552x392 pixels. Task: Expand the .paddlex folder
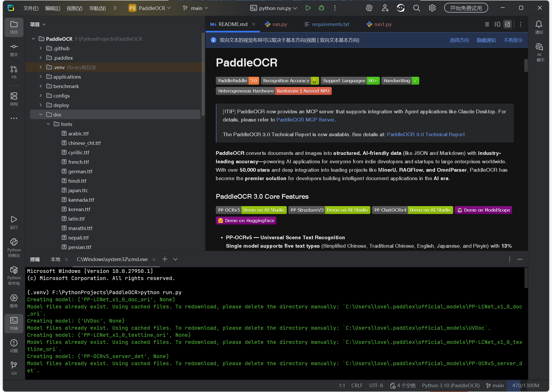[x=40, y=58]
